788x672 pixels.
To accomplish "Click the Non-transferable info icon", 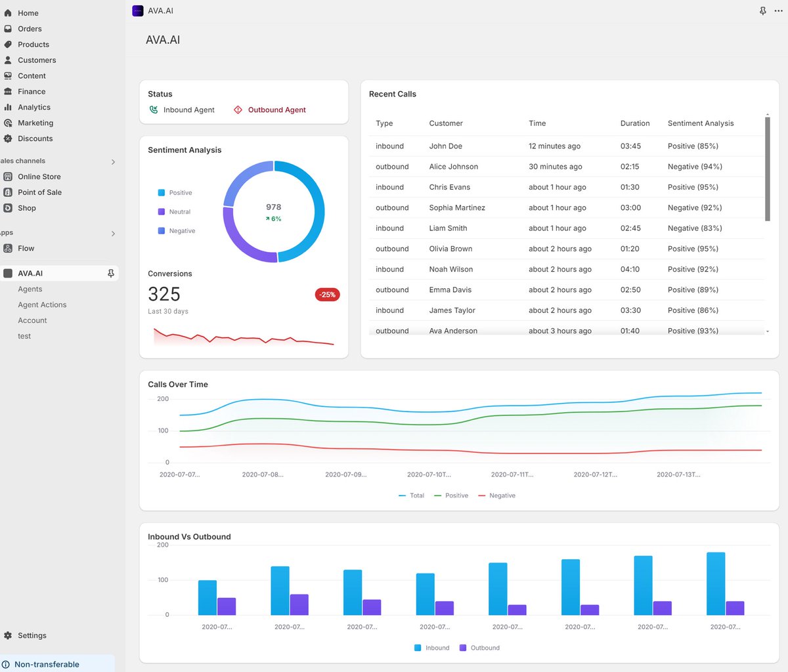I will [x=6, y=664].
